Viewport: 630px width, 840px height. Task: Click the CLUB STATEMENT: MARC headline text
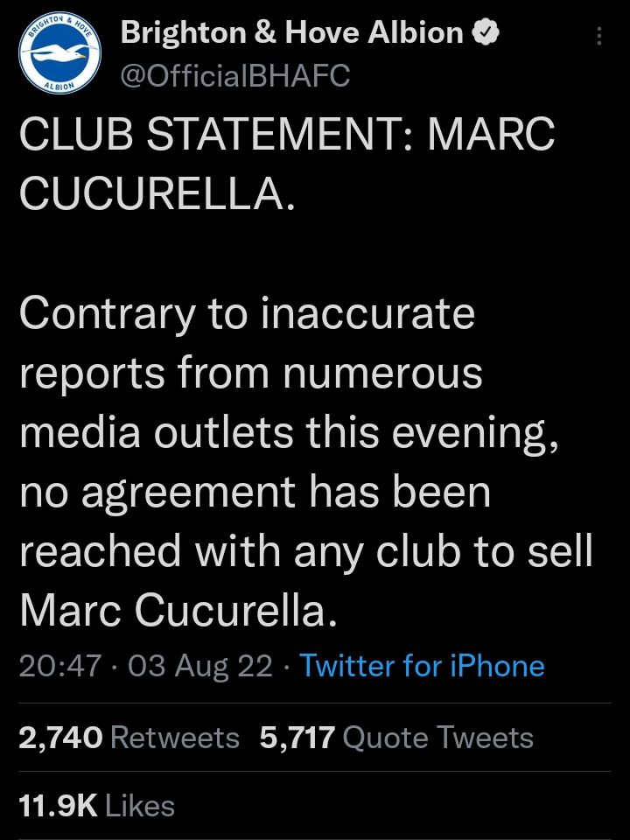pyautogui.click(x=287, y=134)
